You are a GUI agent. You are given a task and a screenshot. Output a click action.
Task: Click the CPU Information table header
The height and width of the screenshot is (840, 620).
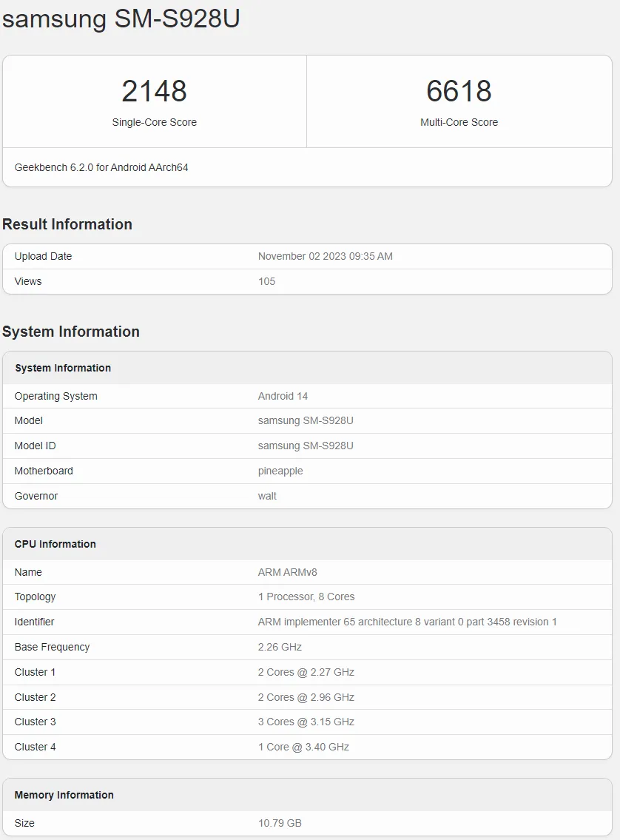point(55,544)
